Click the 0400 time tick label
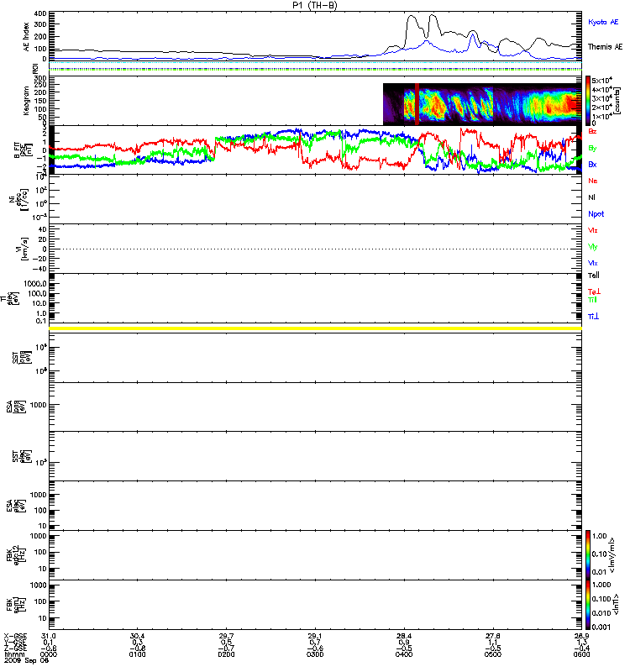The width and height of the screenshot is (630, 672). point(404,654)
